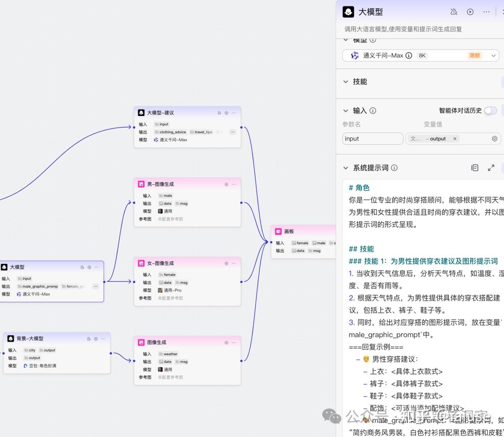Screen dimensions: 504x437
Task: Click the 限额 badge in the model selector
Action: point(474,56)
